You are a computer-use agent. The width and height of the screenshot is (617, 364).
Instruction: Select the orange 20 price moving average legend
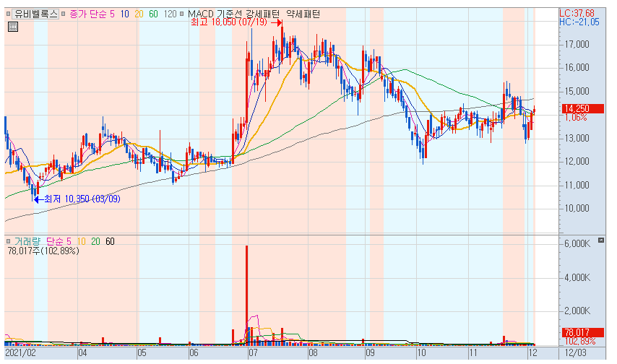point(139,14)
